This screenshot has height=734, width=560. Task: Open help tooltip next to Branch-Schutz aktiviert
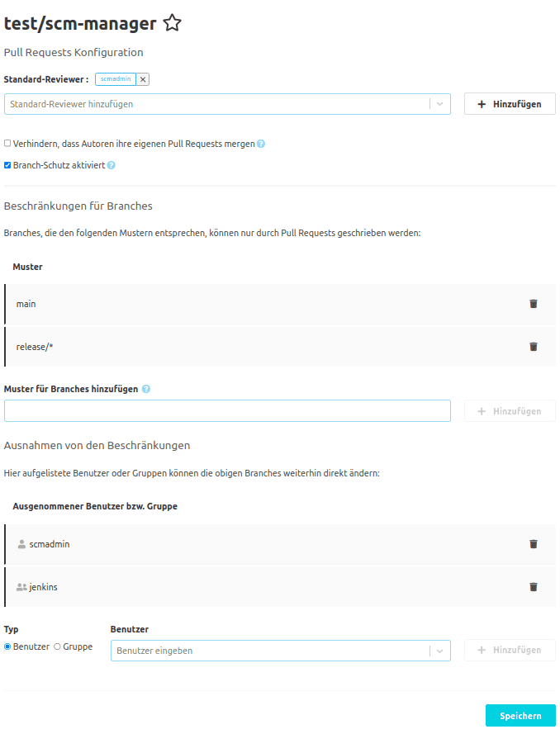111,164
